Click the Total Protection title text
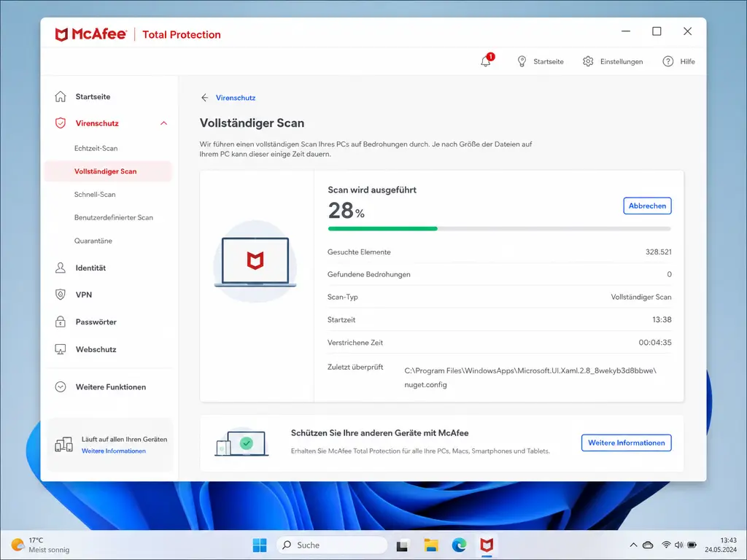The image size is (747, 560). (182, 34)
